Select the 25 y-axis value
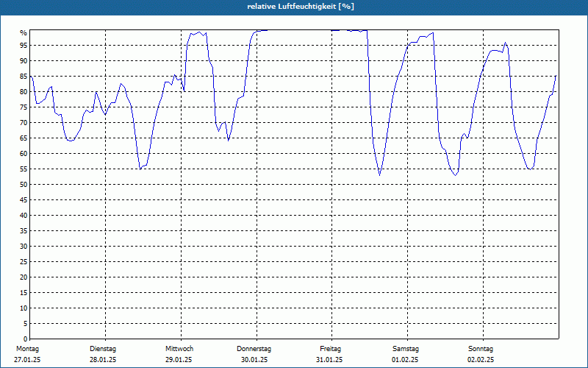 (24, 262)
